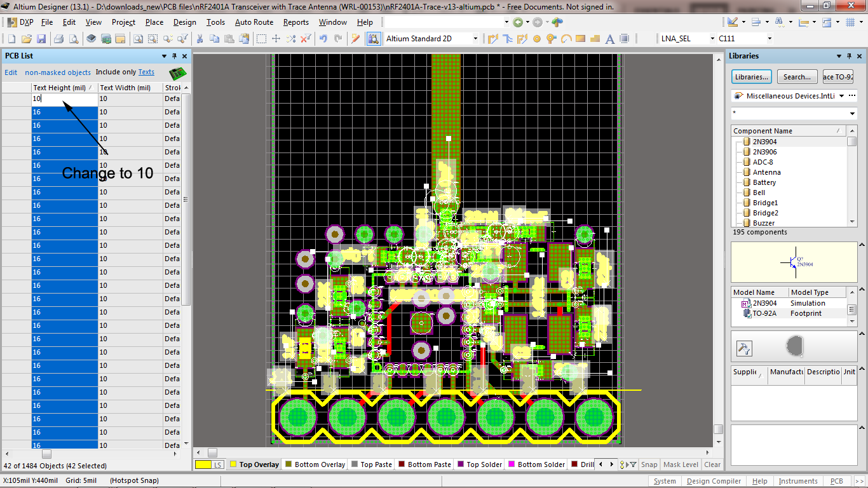
Task: Go to the Home page icon
Action: 557,22
